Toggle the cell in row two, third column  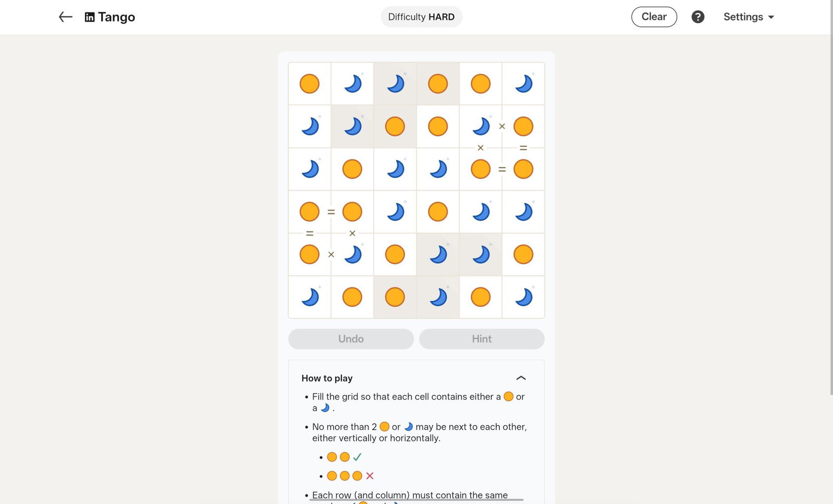coord(395,126)
